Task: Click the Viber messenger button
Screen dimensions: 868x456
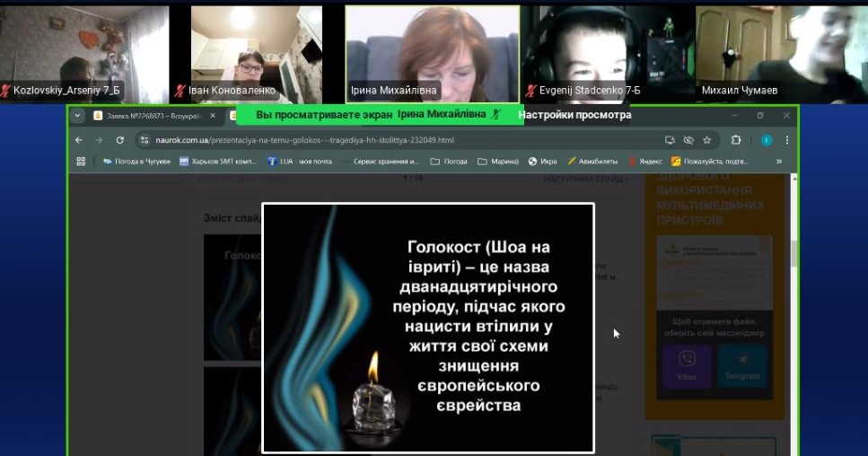Action: pos(687,366)
